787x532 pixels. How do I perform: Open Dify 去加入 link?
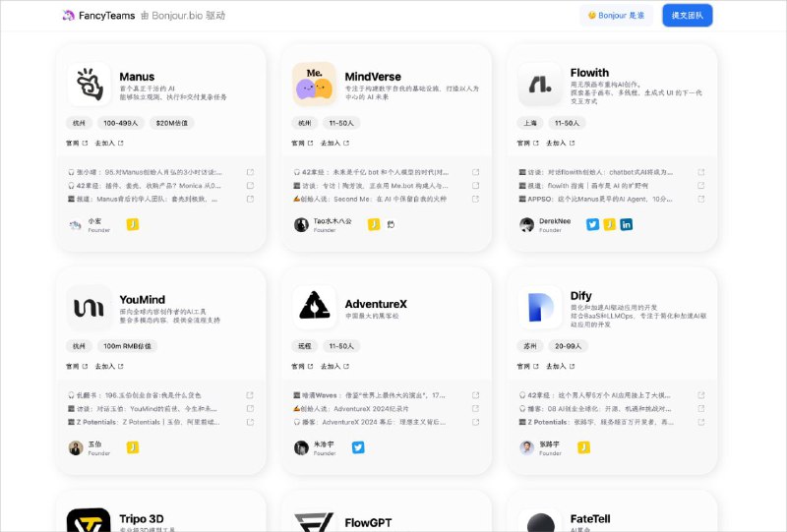[x=560, y=367]
